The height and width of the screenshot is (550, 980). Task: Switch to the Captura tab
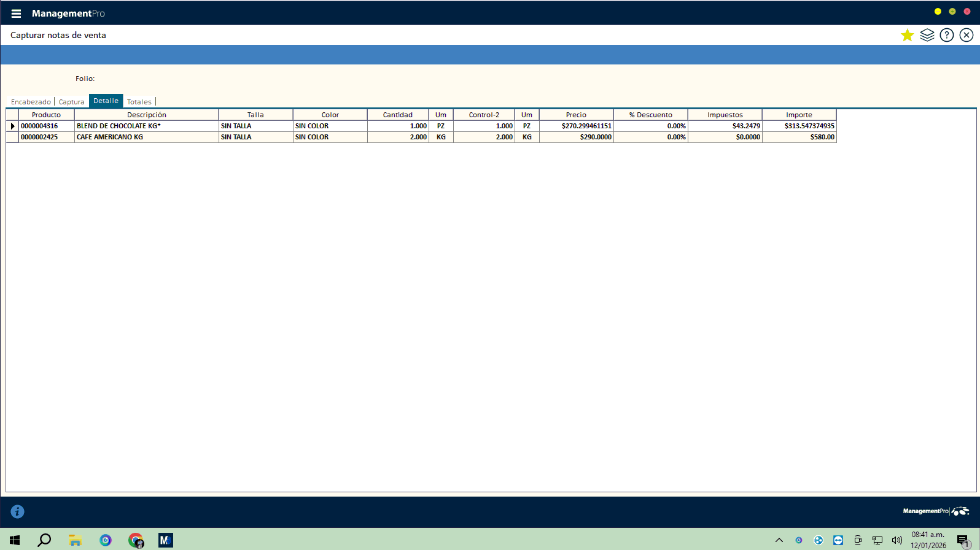point(71,102)
